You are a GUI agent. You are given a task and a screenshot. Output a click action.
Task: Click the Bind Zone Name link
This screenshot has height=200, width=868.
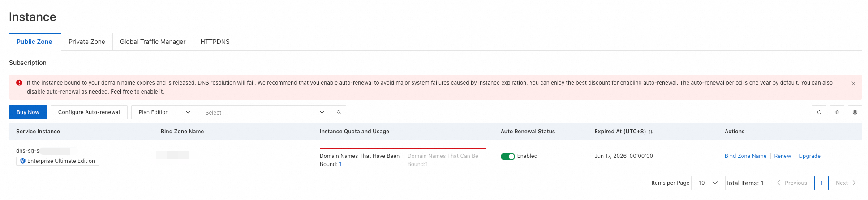[745, 156]
